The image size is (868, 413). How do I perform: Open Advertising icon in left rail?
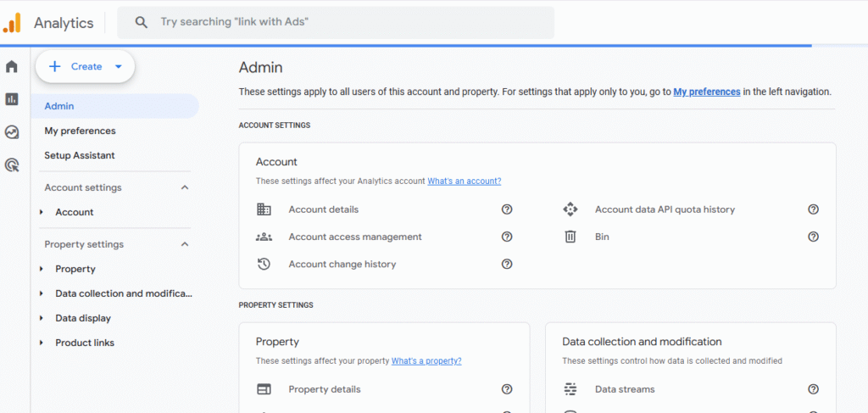tap(12, 165)
